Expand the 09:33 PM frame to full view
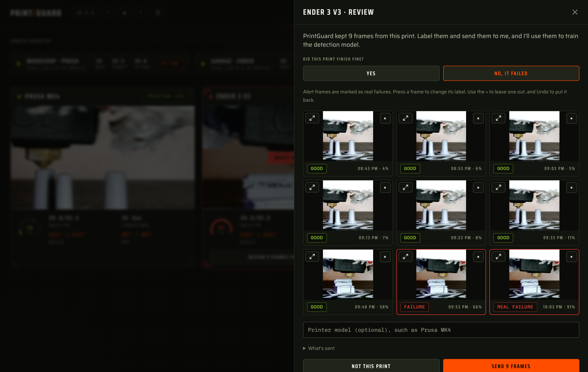This screenshot has height=372, width=588. tap(498, 187)
